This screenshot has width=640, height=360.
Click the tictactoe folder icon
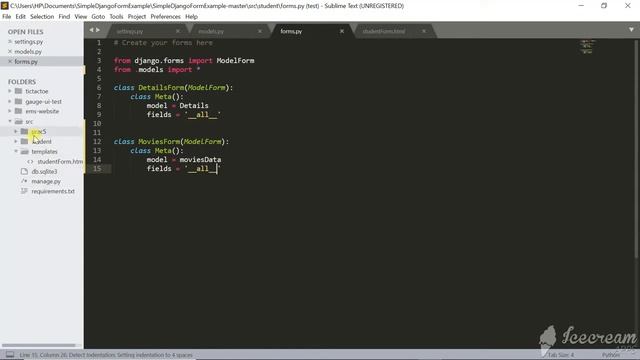pos(18,91)
